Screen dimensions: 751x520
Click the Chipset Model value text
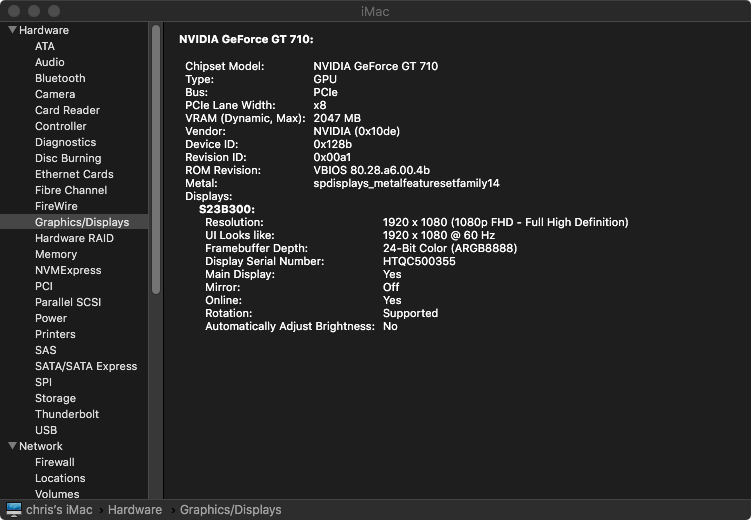click(x=376, y=66)
